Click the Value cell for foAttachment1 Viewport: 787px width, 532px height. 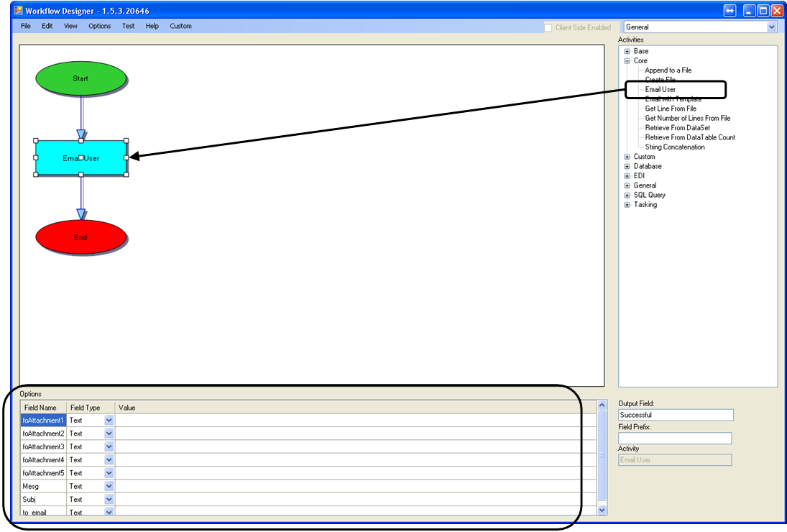pyautogui.click(x=356, y=420)
